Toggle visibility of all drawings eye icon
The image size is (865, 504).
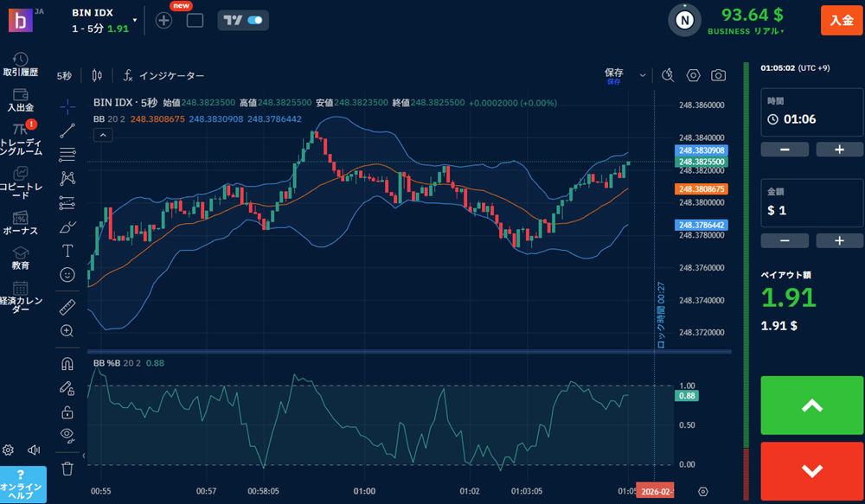67,434
